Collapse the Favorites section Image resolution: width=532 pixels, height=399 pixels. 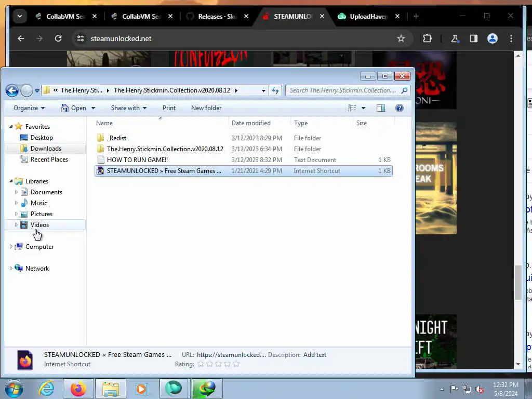point(11,126)
